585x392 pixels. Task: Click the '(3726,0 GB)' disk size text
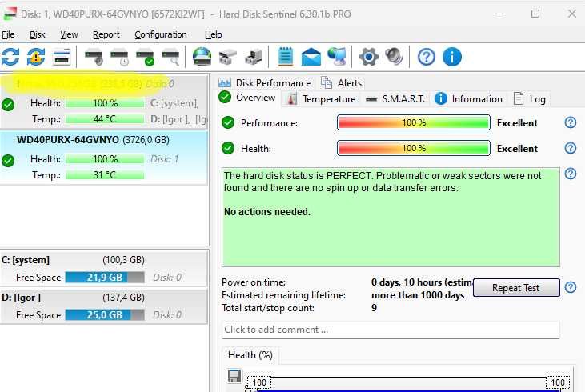point(146,140)
